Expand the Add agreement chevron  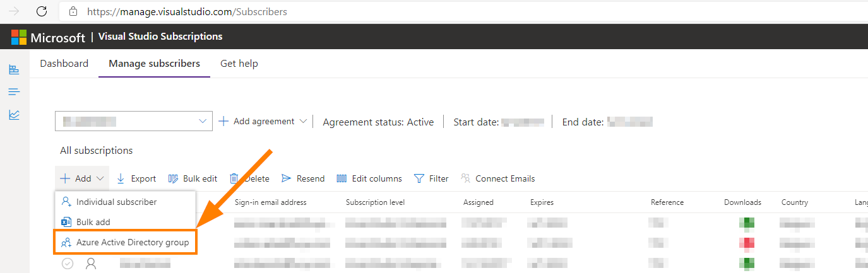click(x=303, y=121)
